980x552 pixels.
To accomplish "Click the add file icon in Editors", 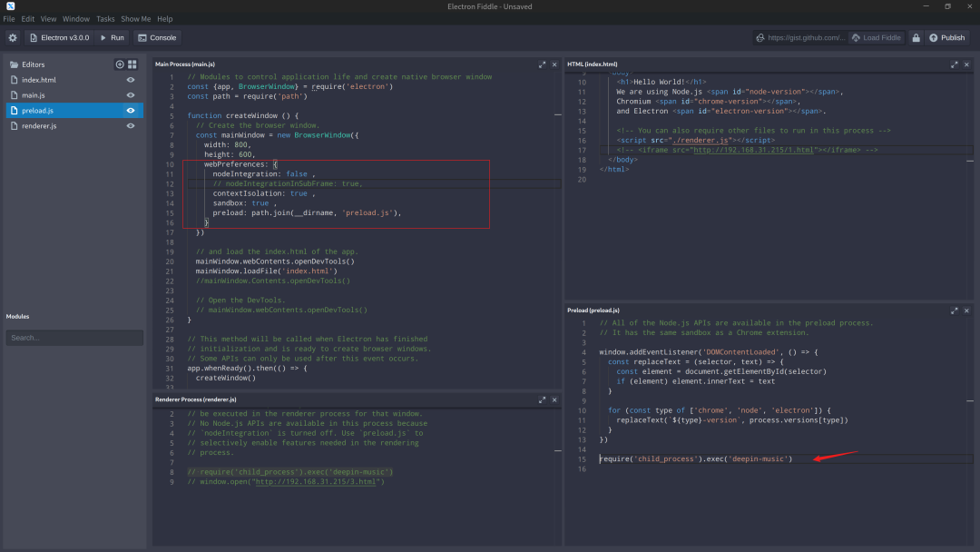I will click(120, 64).
